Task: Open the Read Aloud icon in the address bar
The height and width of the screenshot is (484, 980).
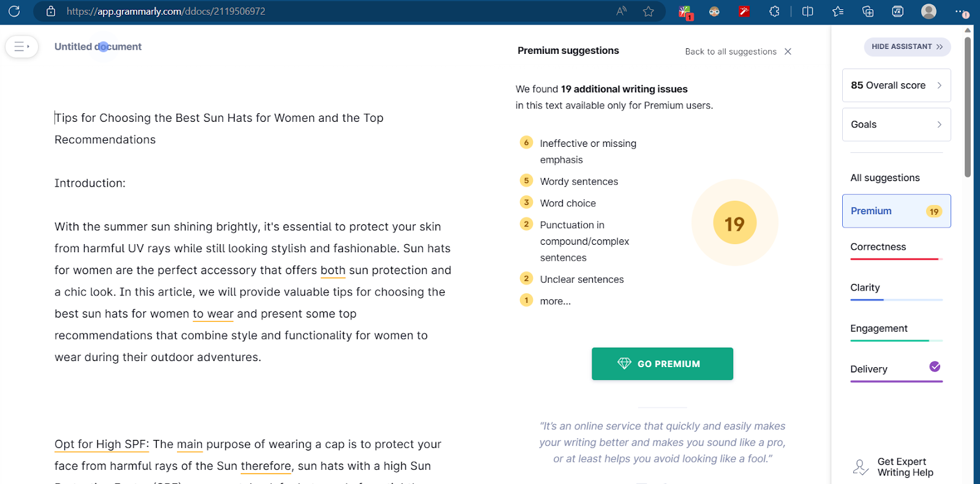Action: coord(622,11)
